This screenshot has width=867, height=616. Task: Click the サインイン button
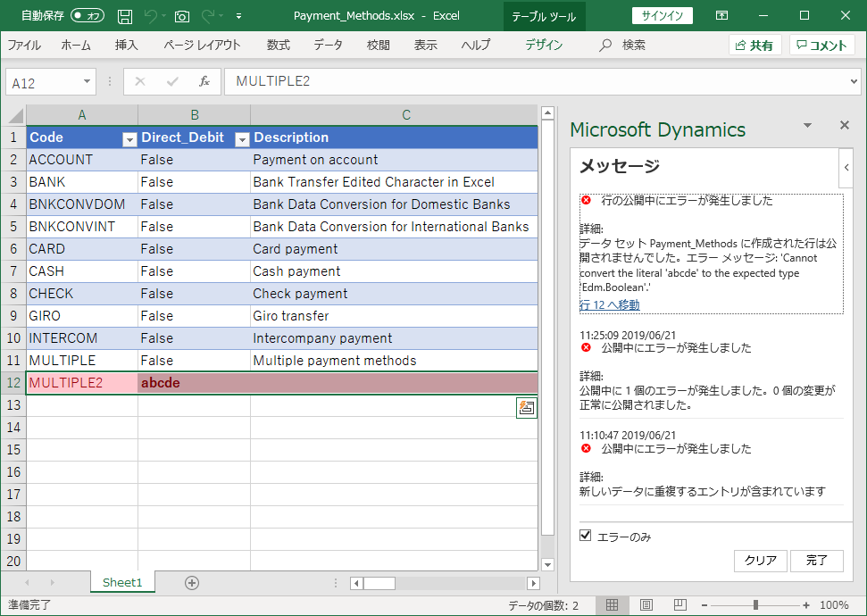(663, 15)
